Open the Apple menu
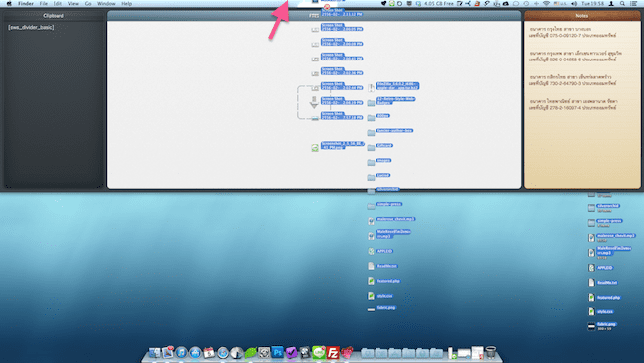The image size is (644, 363). (x=9, y=4)
